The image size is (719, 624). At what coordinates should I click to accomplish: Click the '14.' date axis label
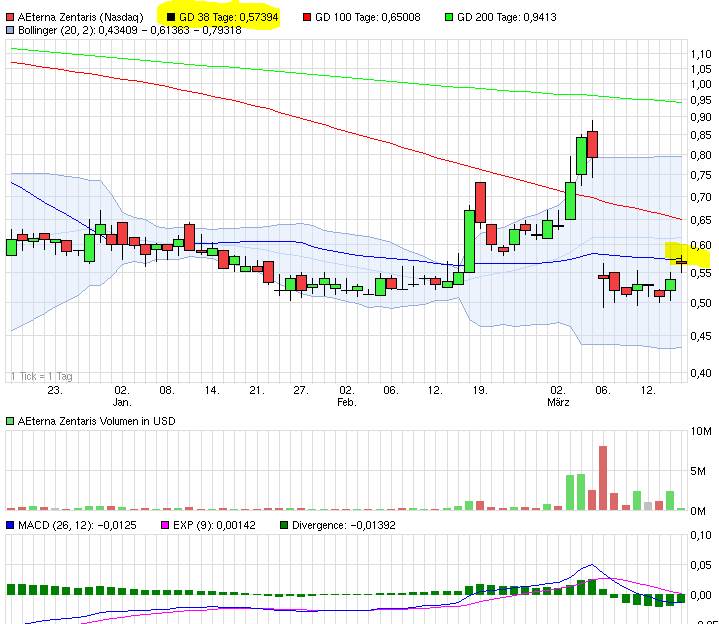tap(212, 390)
